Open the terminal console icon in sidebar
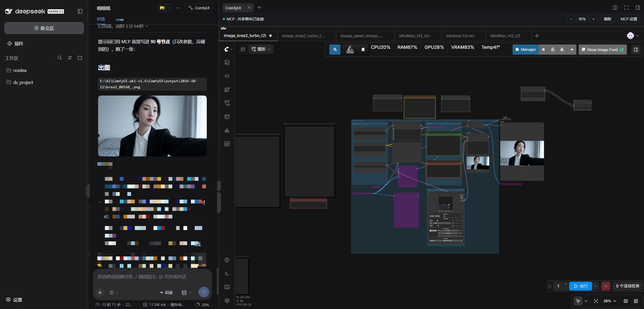Screen dimensions: 644x309 [227, 274]
